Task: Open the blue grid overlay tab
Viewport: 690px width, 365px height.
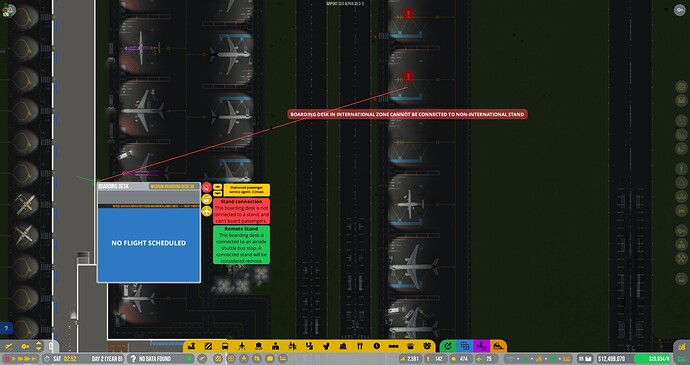Action: point(464,346)
